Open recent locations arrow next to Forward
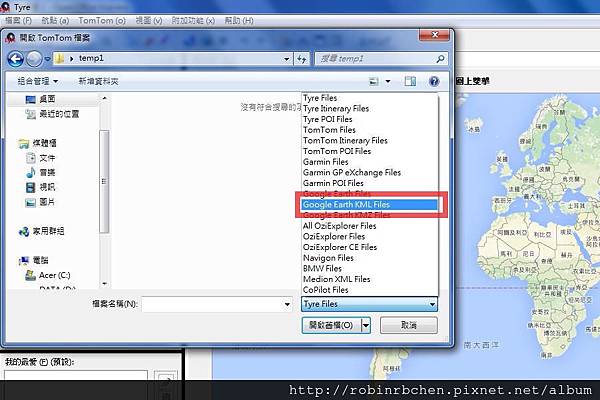This screenshot has width=600, height=400. (47, 59)
